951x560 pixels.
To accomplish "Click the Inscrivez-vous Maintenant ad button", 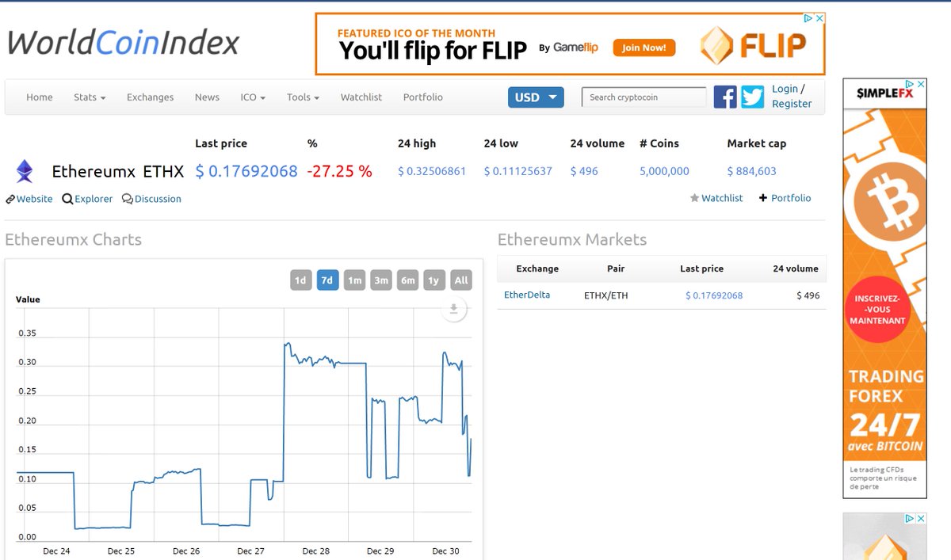I will tap(877, 310).
